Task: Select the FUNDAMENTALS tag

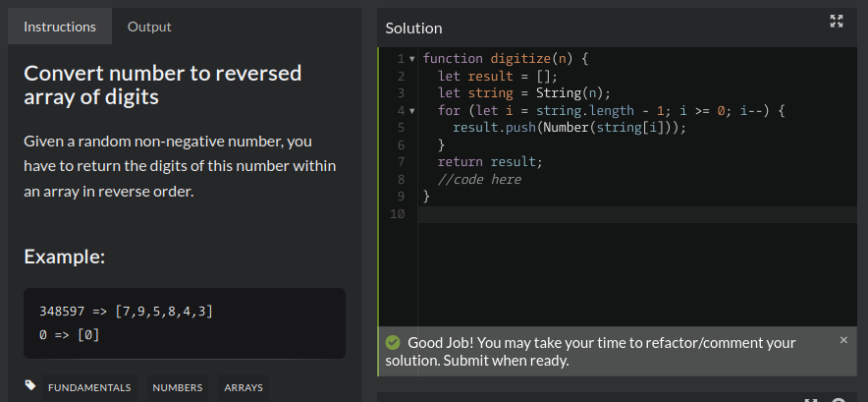Action: pos(89,387)
